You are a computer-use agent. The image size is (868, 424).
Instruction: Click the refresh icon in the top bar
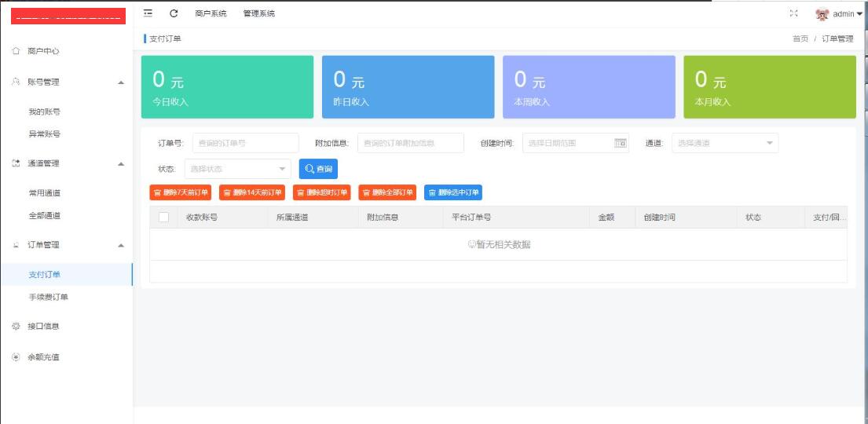tap(174, 13)
